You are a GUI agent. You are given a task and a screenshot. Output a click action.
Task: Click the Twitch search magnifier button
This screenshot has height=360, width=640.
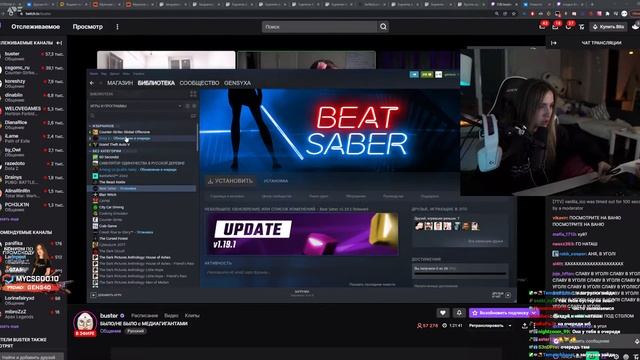coord(383,27)
